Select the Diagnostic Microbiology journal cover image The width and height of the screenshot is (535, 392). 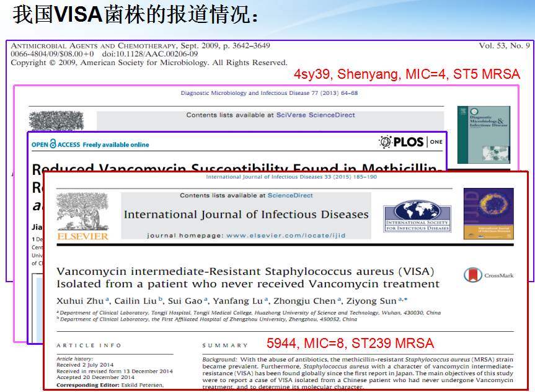pos(479,135)
